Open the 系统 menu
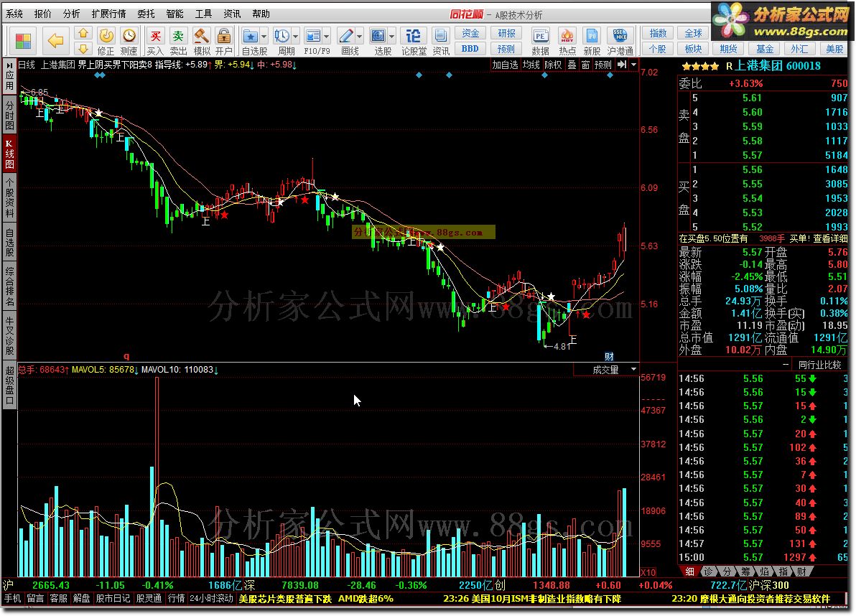The width and height of the screenshot is (856, 616). pyautogui.click(x=14, y=14)
